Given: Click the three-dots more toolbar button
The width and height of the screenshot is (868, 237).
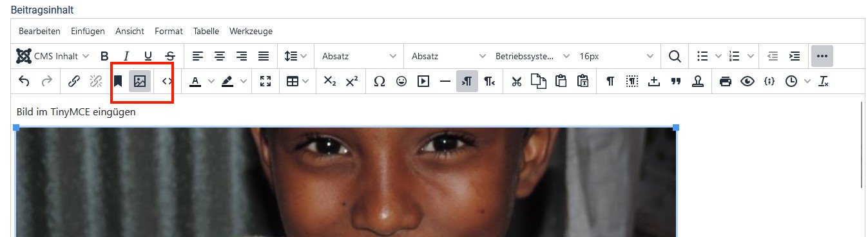Looking at the screenshot, I should (822, 56).
